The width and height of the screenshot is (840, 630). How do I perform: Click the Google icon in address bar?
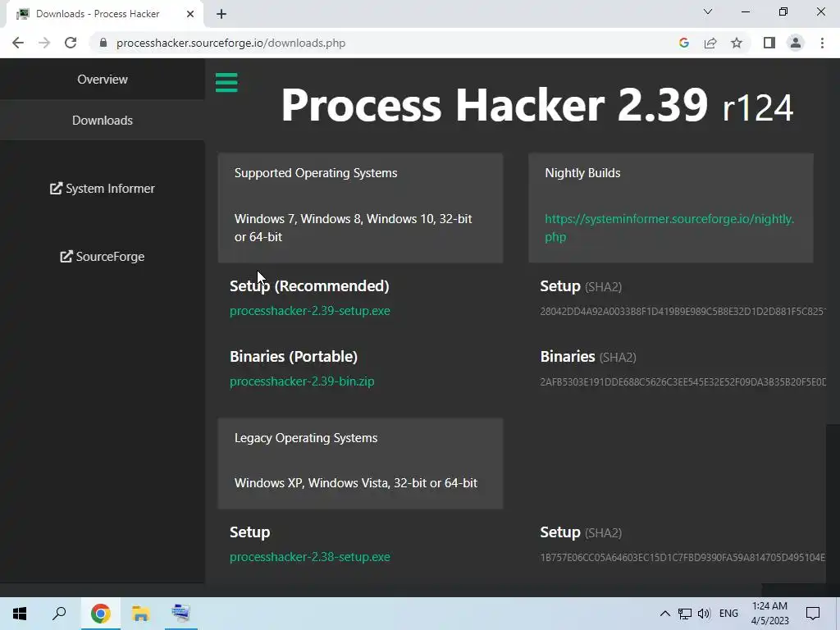pos(683,43)
